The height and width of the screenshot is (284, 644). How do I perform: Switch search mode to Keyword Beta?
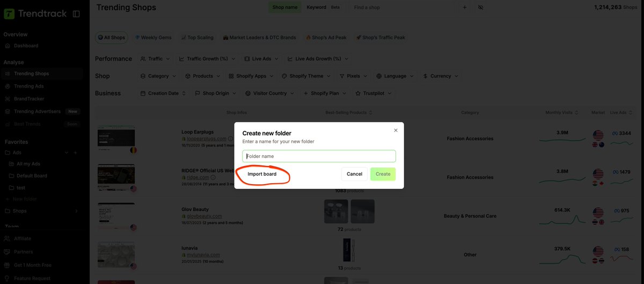[323, 8]
